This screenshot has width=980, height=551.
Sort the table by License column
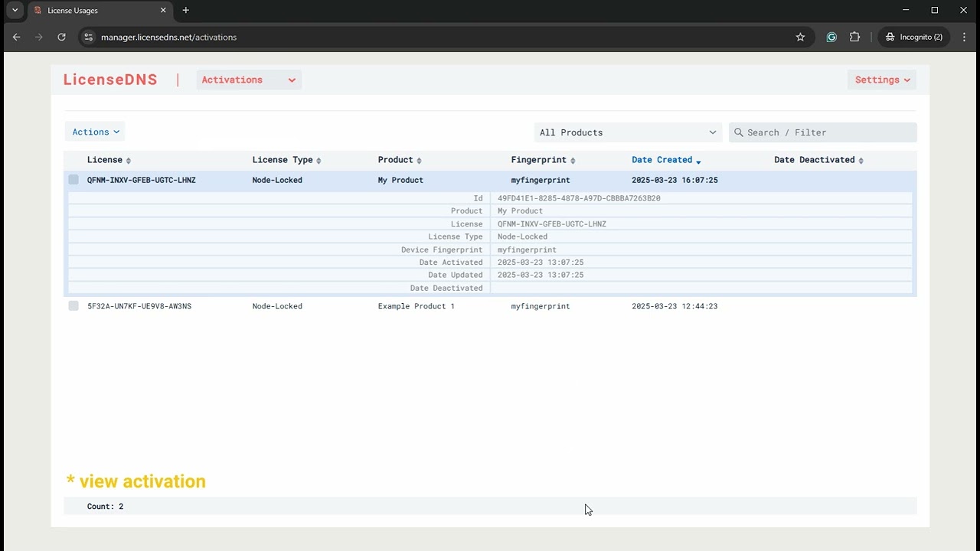[109, 160]
